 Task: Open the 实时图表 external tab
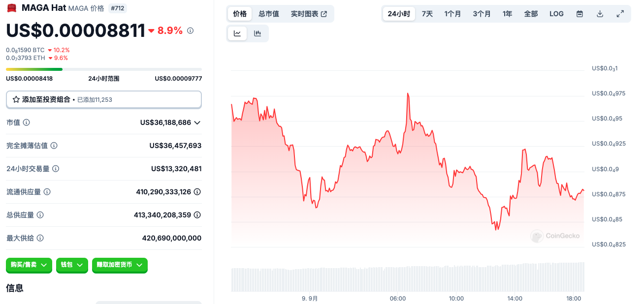pyautogui.click(x=309, y=14)
